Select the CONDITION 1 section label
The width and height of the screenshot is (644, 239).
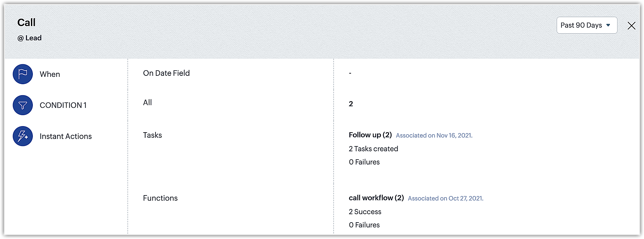coord(63,105)
